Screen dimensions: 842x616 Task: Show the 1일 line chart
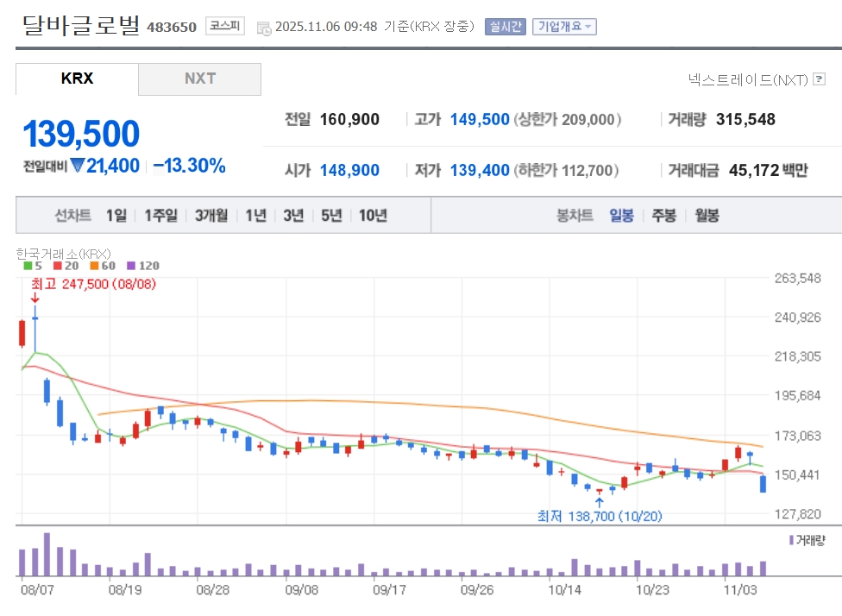coord(116,216)
